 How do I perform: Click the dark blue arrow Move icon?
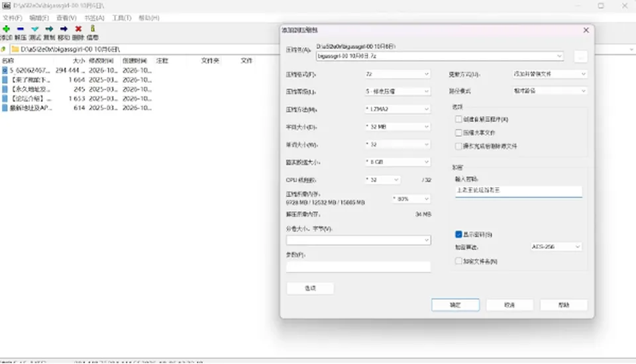[x=64, y=28]
